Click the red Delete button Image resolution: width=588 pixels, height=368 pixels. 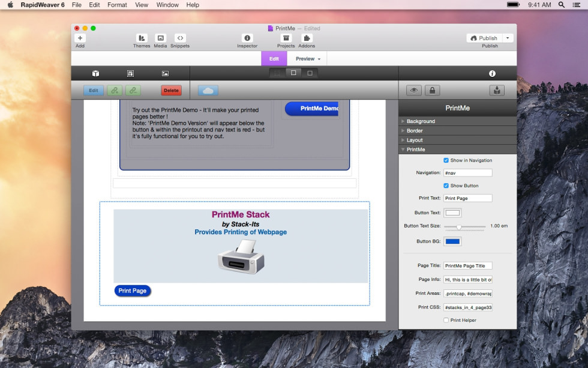[x=171, y=91]
